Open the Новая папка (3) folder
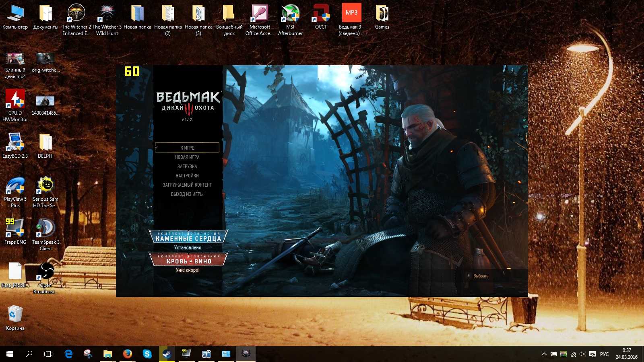 click(198, 20)
